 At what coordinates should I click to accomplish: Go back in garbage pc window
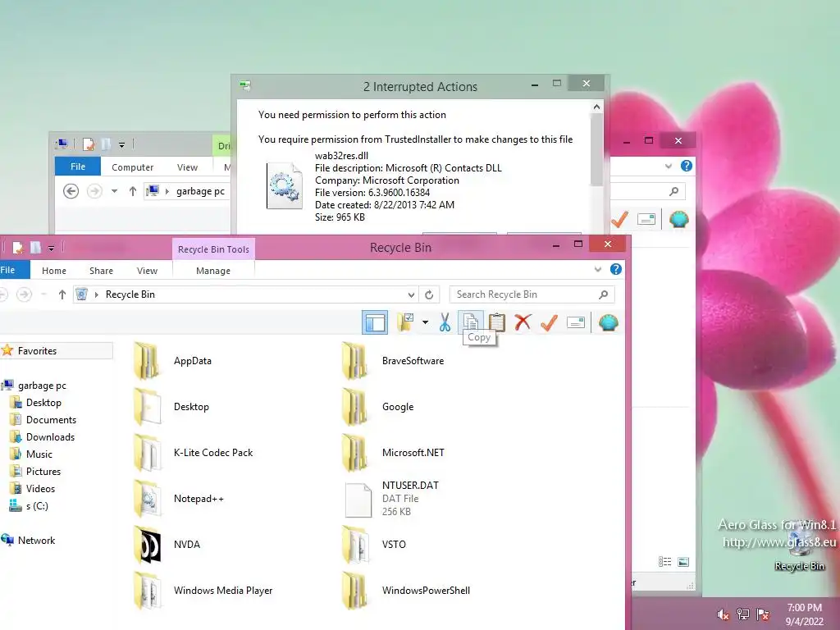(x=71, y=191)
